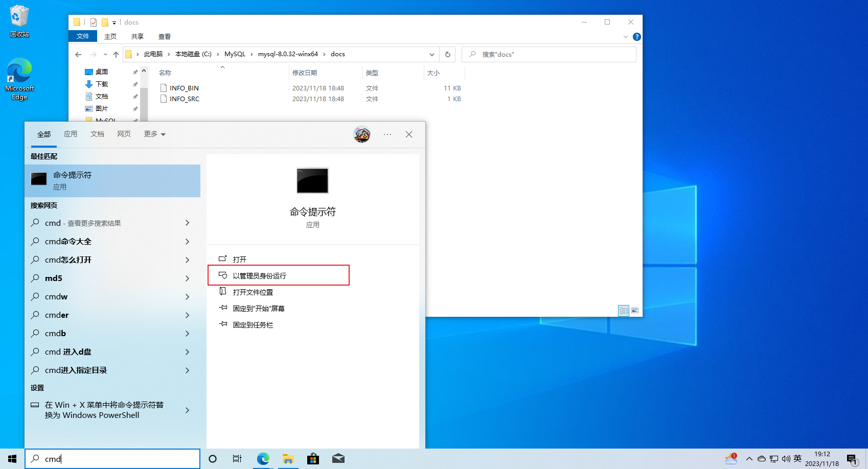Viewport: 868px width, 469px height.
Task: Click the Task View taskbar icon
Action: click(237, 459)
